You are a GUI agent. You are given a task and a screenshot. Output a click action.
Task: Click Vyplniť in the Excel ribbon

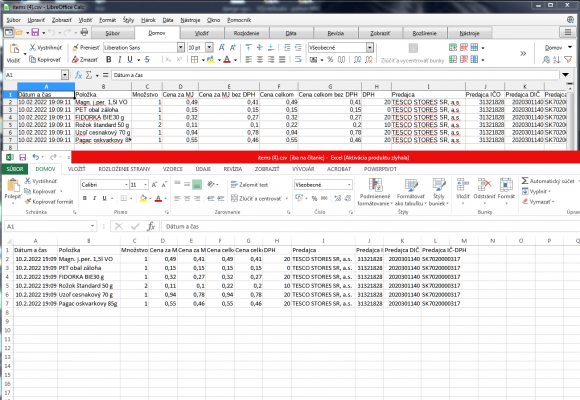[x=536, y=191]
